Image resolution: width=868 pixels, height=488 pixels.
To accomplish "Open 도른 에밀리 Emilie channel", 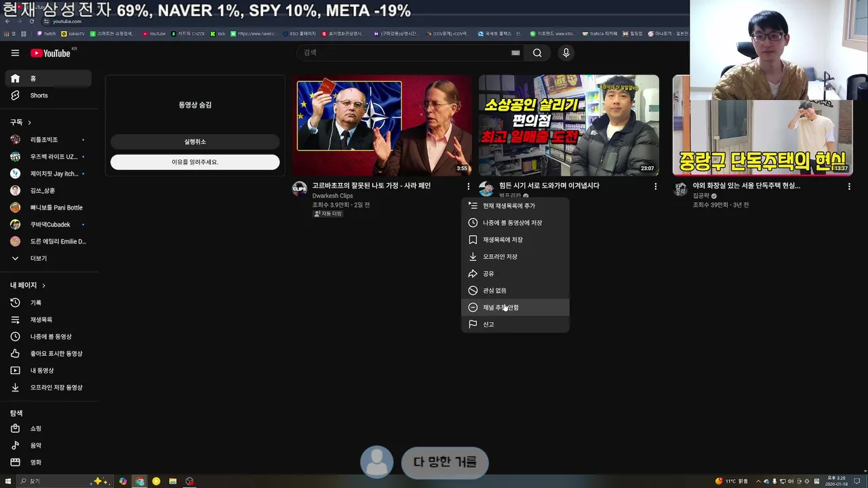I will pos(49,241).
